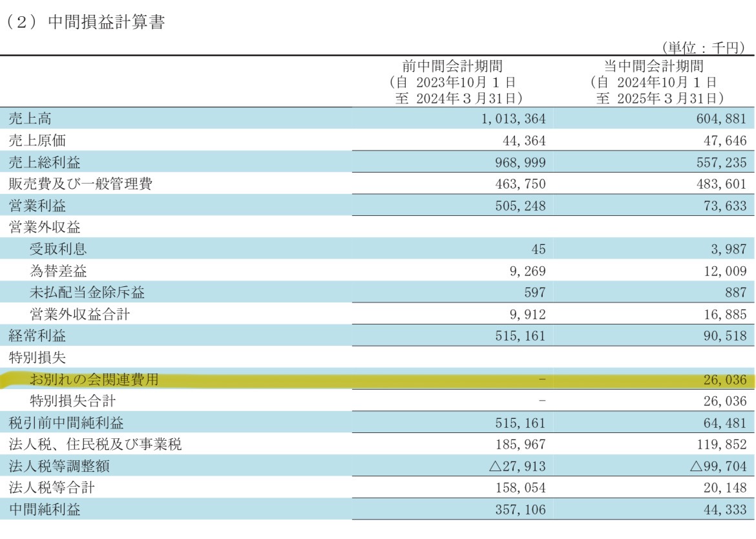This screenshot has height=539, width=756.
Task: Click the value 64,481
Action: pyautogui.click(x=725, y=423)
